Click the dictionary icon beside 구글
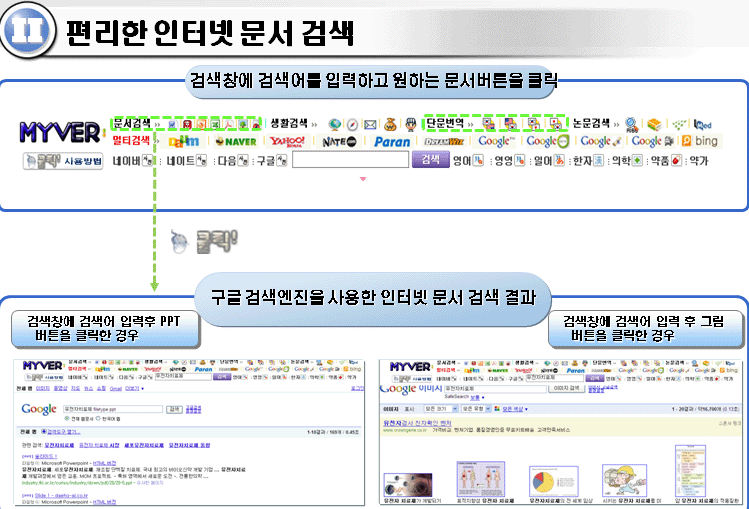This screenshot has height=509, width=749. (282, 161)
